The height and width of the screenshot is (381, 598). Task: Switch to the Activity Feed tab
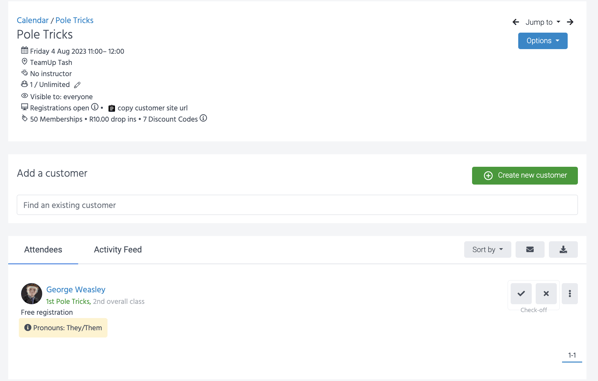118,249
